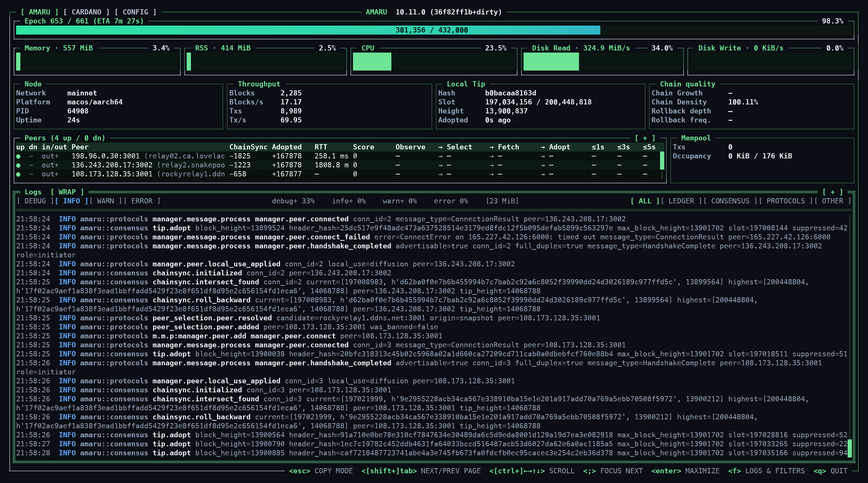Filter logs by CONSENSUS
Viewport: 868px width, 483px height.
[730, 201]
